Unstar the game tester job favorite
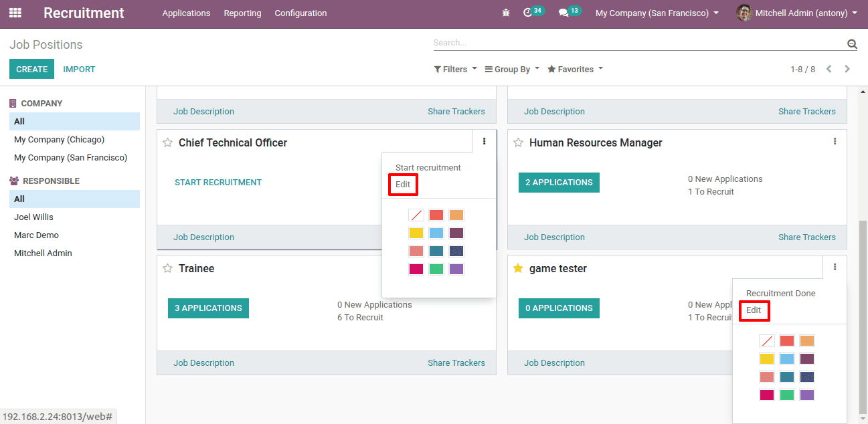This screenshot has width=868, height=424. pos(518,269)
